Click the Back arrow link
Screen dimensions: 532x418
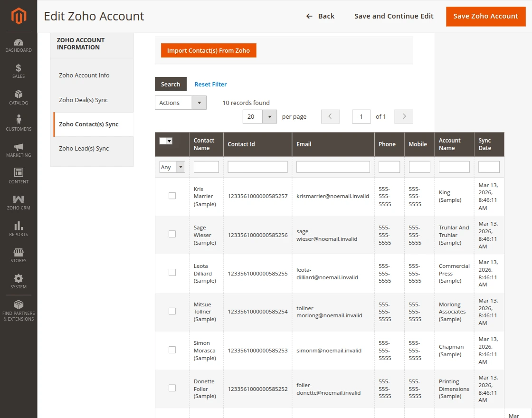pos(320,16)
